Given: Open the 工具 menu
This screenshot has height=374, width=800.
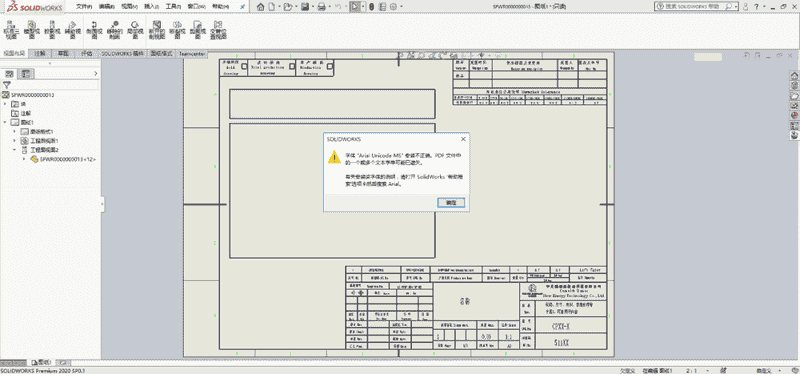Looking at the screenshot, I should coord(174,7).
